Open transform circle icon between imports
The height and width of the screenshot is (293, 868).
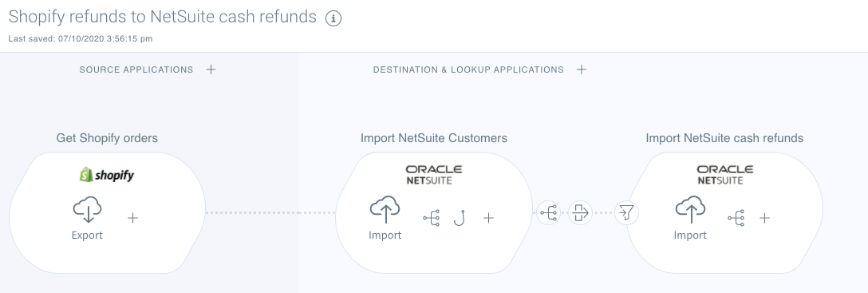[x=580, y=212]
